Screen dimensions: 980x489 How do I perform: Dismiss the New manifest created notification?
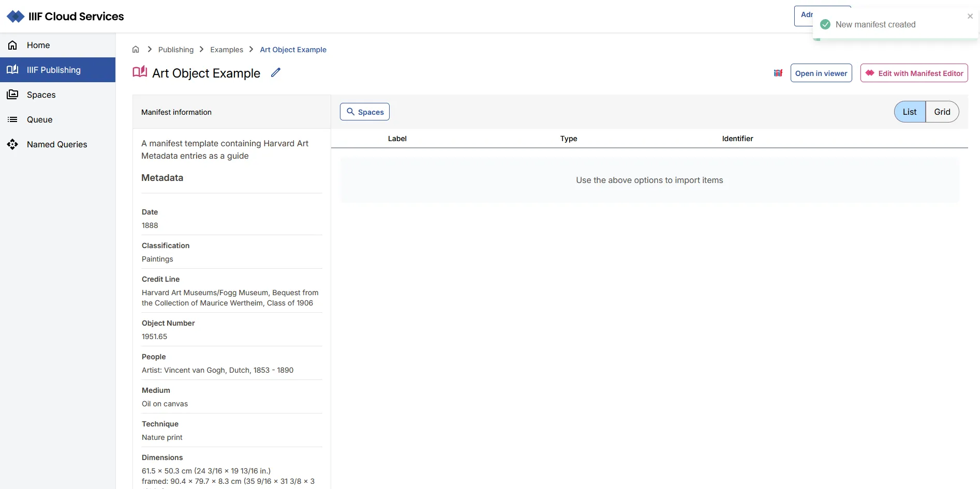point(970,16)
